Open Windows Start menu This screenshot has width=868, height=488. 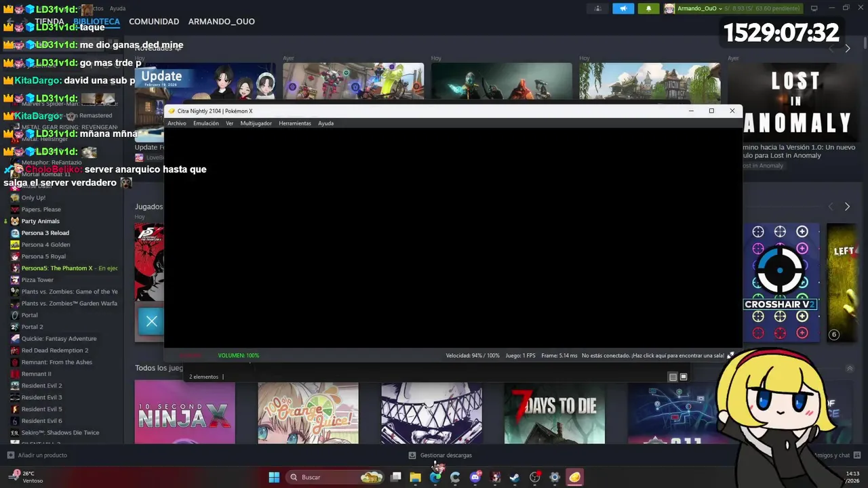(274, 477)
